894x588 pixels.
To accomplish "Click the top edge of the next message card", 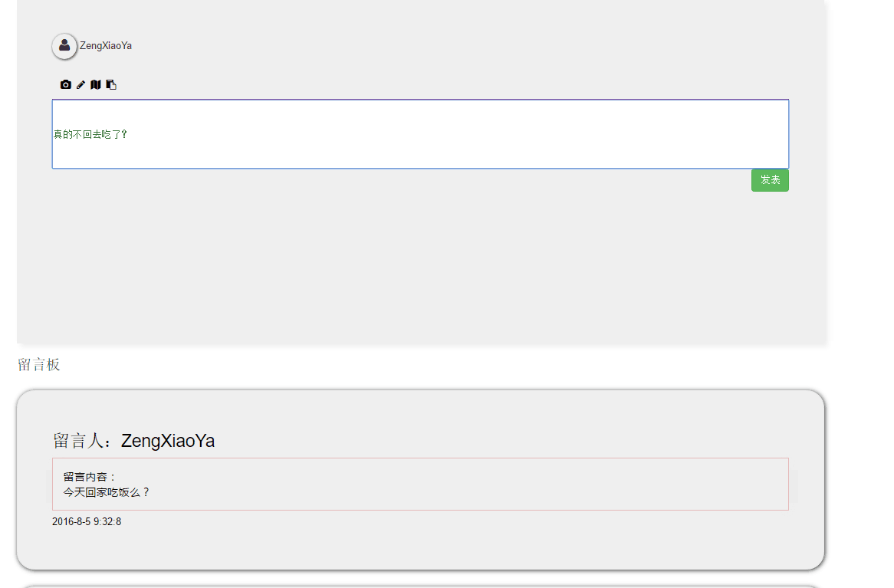I will [x=420, y=586].
